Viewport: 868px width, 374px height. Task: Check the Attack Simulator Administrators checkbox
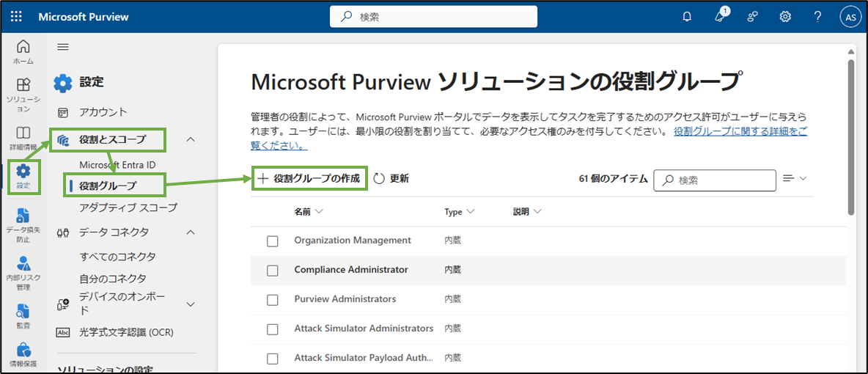tap(273, 329)
